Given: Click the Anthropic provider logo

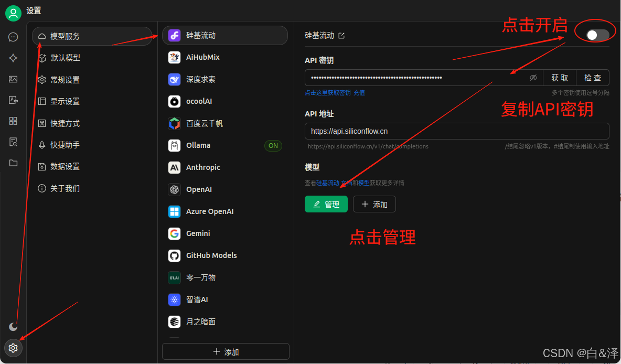Looking at the screenshot, I should coord(174,167).
